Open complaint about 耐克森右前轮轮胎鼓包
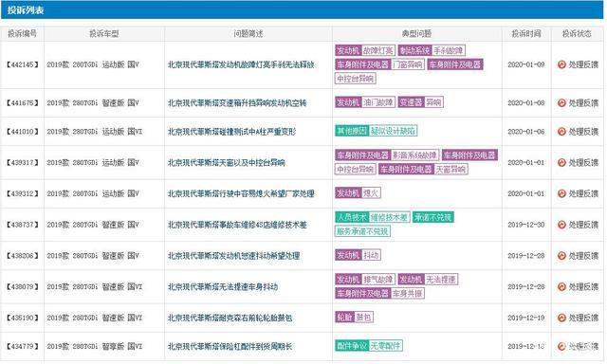This screenshot has height=364, width=607. 230,318
